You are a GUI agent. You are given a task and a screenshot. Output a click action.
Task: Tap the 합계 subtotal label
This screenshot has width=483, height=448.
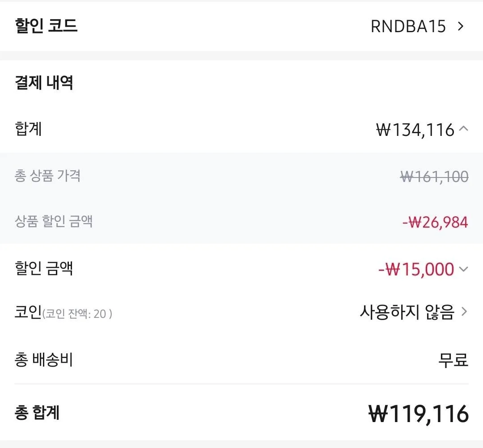pos(28,129)
